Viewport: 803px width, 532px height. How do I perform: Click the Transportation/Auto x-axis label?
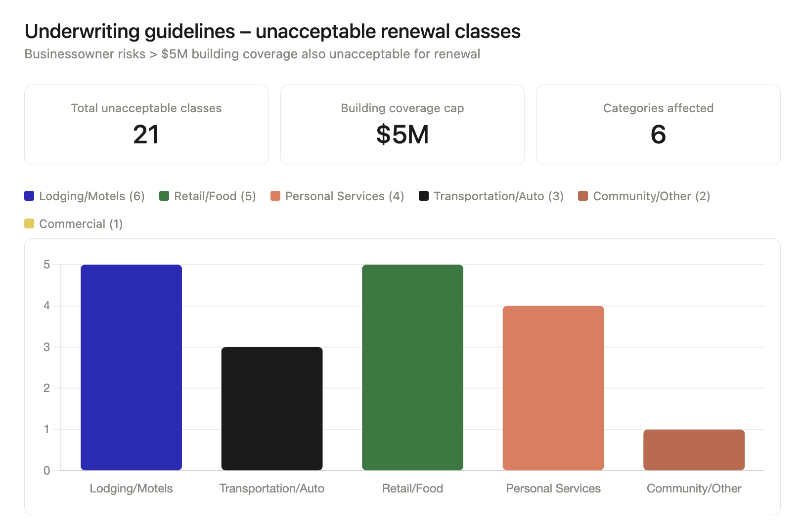click(272, 488)
